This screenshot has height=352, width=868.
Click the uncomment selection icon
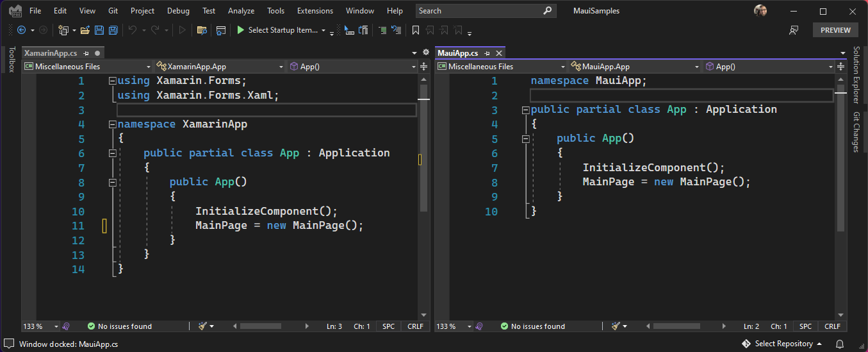click(x=397, y=30)
